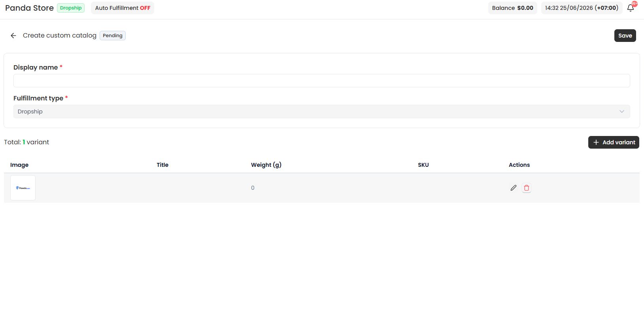
Task: Go back using the left arrow icon
Action: [13, 36]
